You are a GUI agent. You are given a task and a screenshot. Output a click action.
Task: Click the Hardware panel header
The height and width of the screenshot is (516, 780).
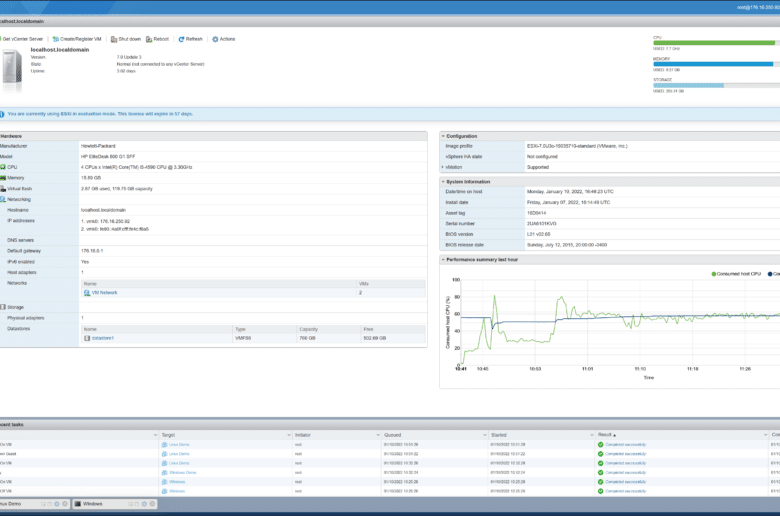coord(213,136)
